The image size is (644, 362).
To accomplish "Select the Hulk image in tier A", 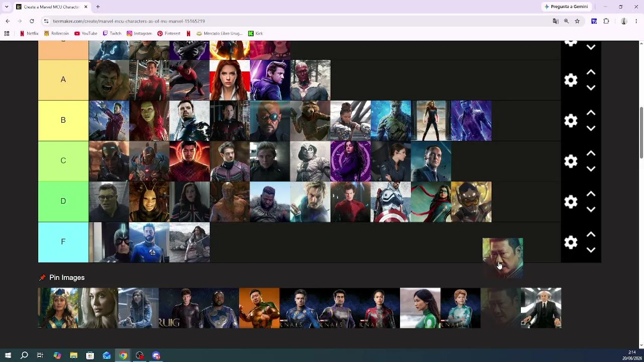I will [109, 80].
